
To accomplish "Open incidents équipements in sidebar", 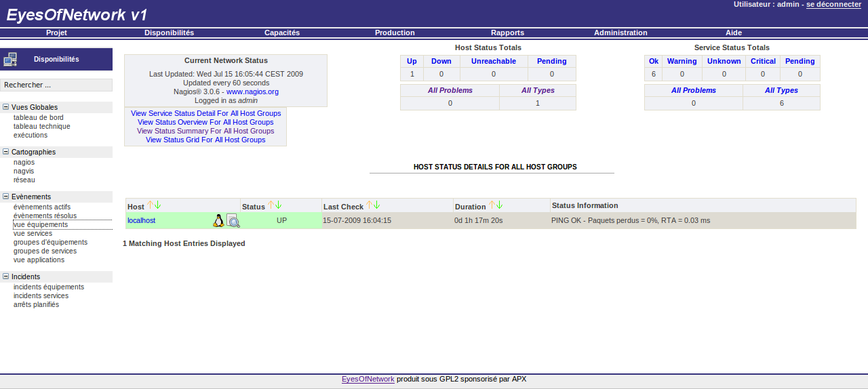I will (x=49, y=287).
